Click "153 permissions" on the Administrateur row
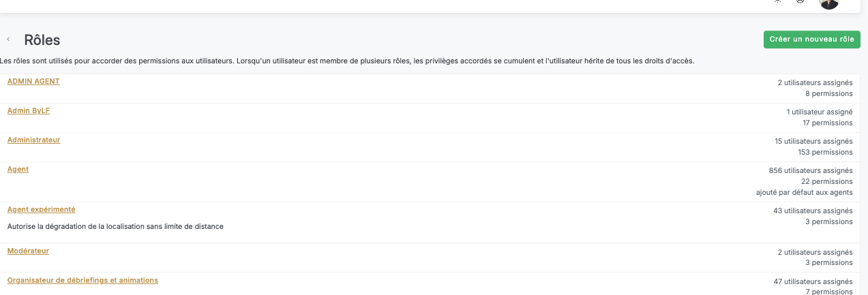The width and height of the screenshot is (868, 295). pyautogui.click(x=825, y=153)
